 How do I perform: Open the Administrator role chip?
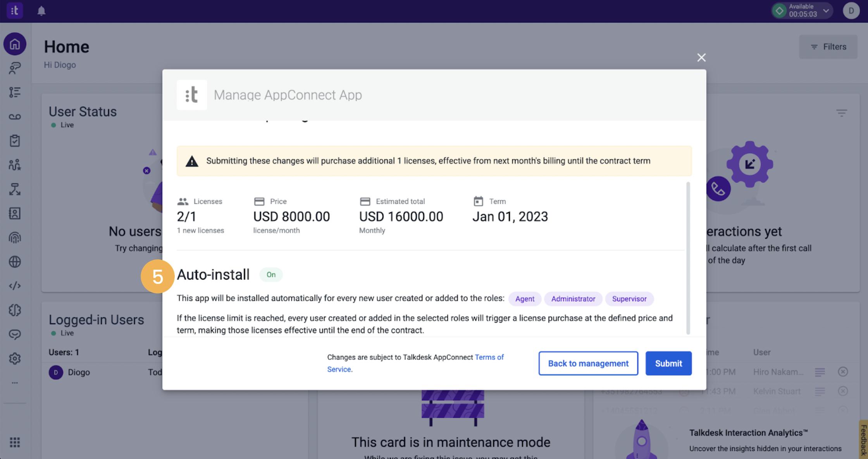[573, 299]
